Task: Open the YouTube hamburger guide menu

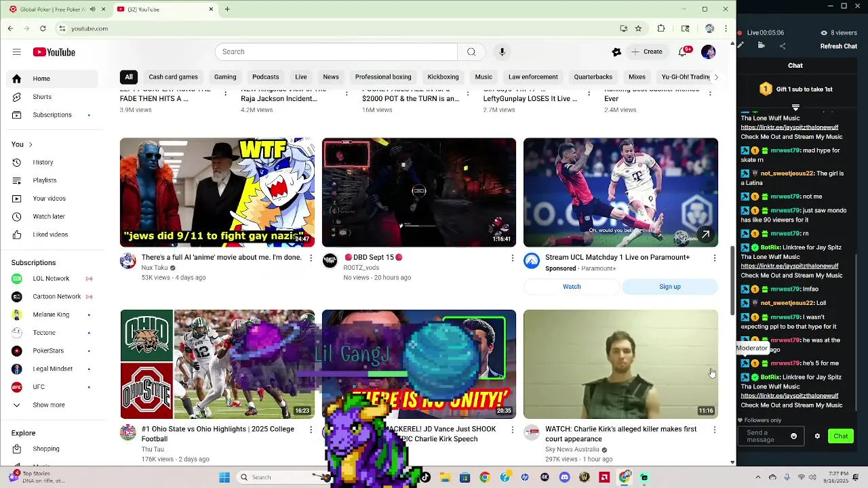Action: pyautogui.click(x=16, y=52)
